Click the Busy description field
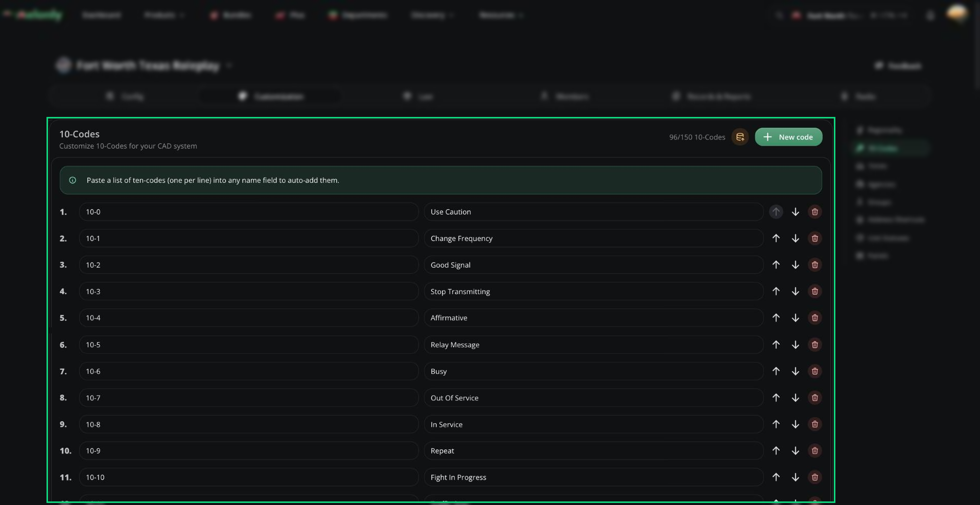The height and width of the screenshot is (505, 980). 593,371
